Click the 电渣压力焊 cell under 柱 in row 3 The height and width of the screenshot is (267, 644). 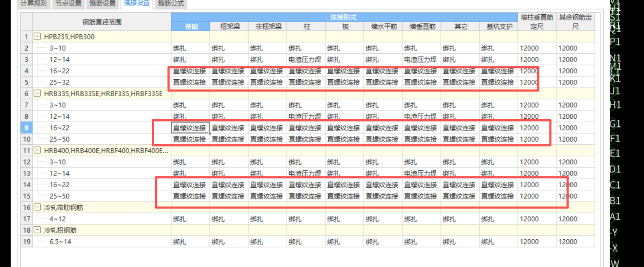click(306, 59)
